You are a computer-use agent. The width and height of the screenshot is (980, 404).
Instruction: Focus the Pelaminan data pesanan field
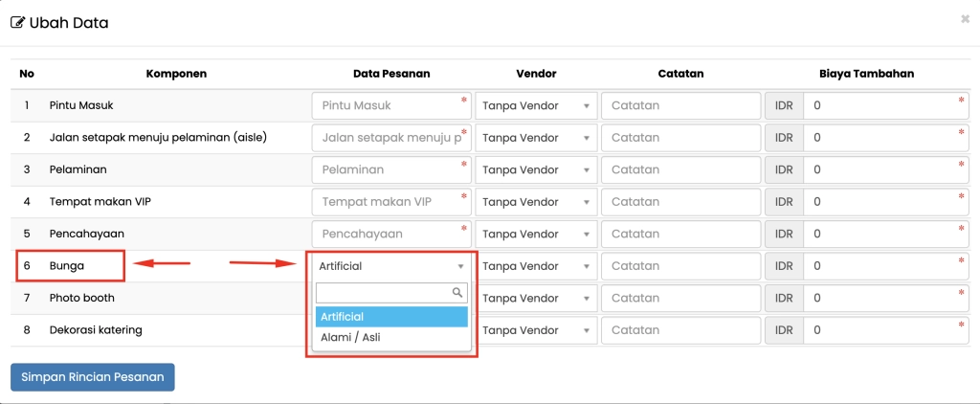[391, 169]
